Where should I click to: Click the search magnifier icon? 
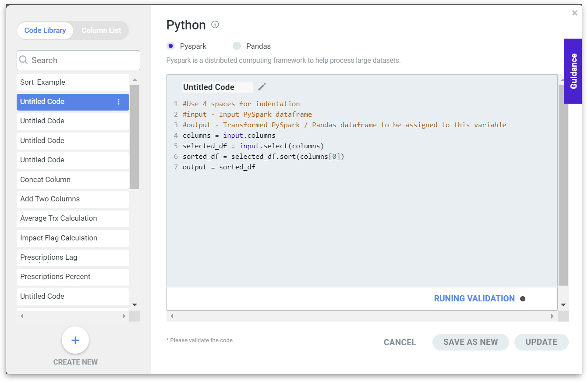coord(24,60)
